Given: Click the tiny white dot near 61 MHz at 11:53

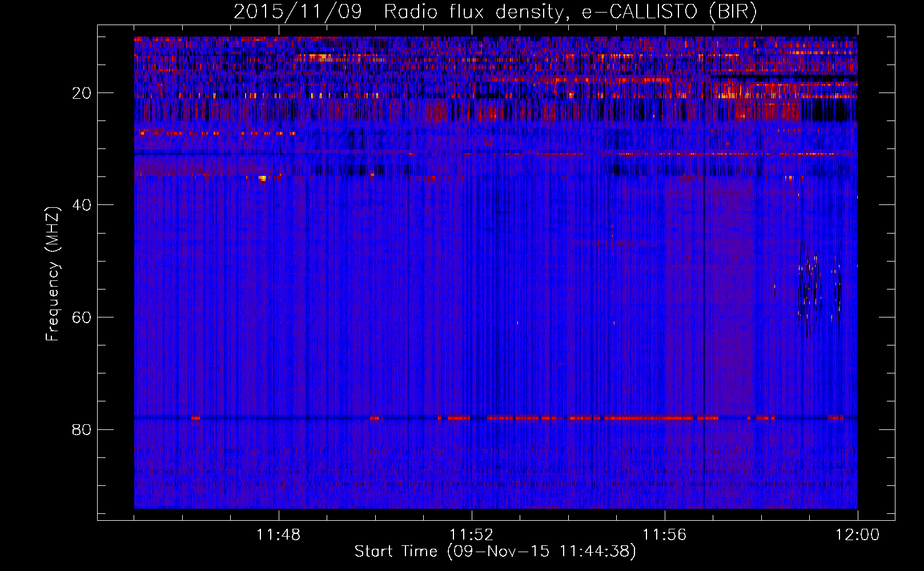Looking at the screenshot, I should (x=517, y=323).
